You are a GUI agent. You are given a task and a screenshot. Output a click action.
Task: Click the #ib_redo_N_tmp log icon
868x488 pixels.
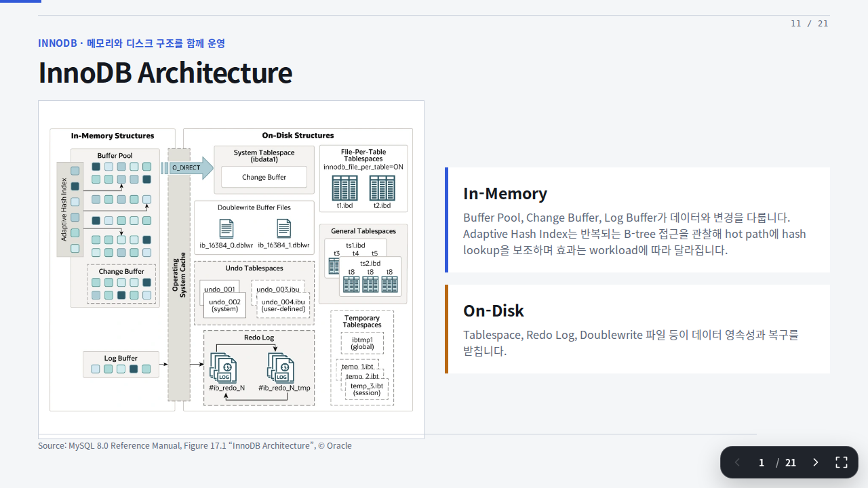coord(280,367)
